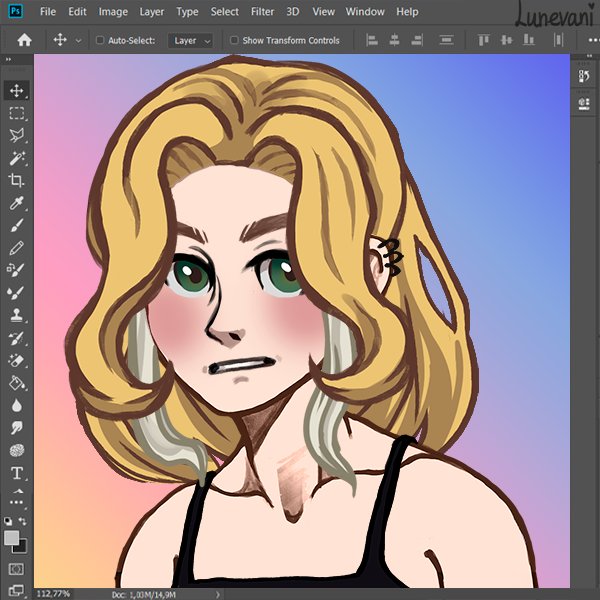Select the Pencil tool
Screen dimensions: 600x600
point(16,248)
